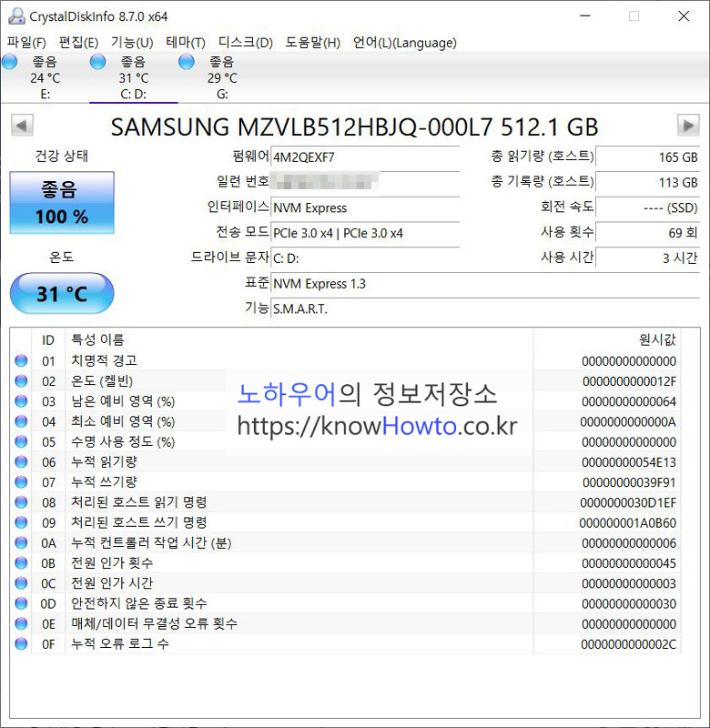Screen dimensions: 710x728
Task: Click status orb of attribute 04 최소 예비 영역
Action: [x=21, y=421]
